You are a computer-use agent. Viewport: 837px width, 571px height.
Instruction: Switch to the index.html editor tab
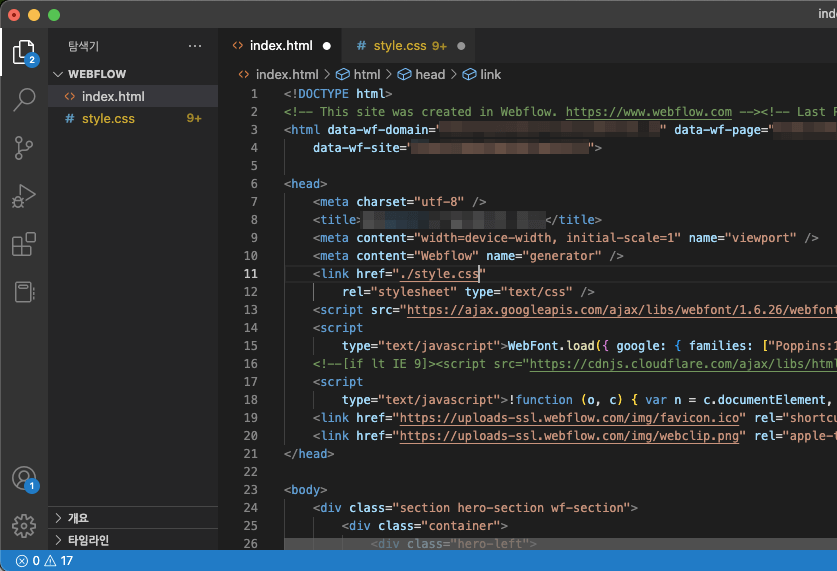tap(280, 46)
